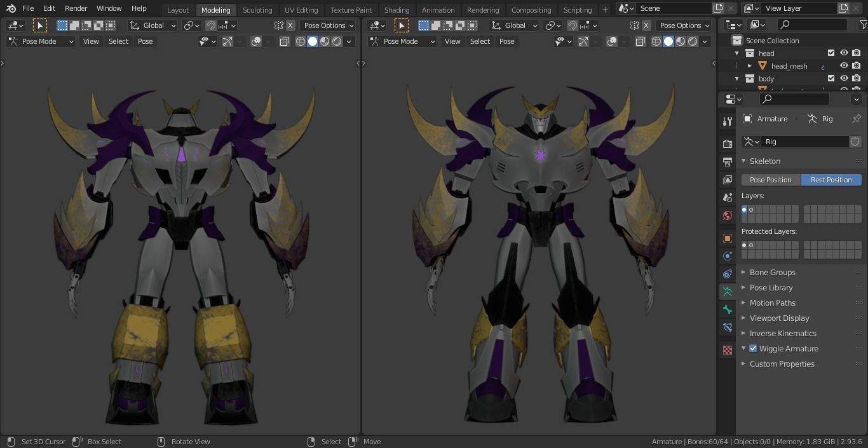
Task: Switch to the Shading workspace tab
Action: [x=397, y=10]
